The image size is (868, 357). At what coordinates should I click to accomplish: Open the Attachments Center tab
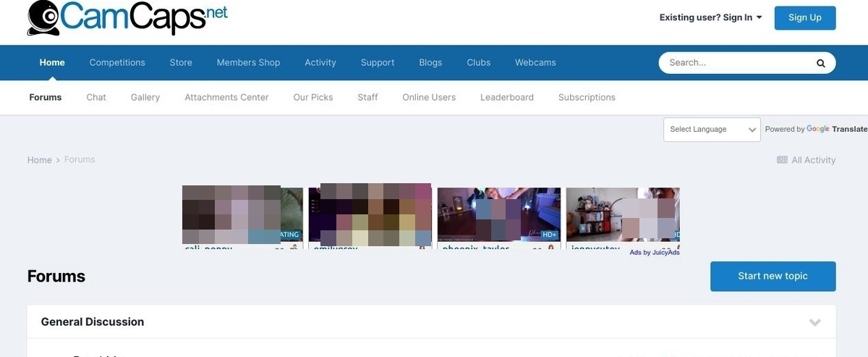(226, 97)
